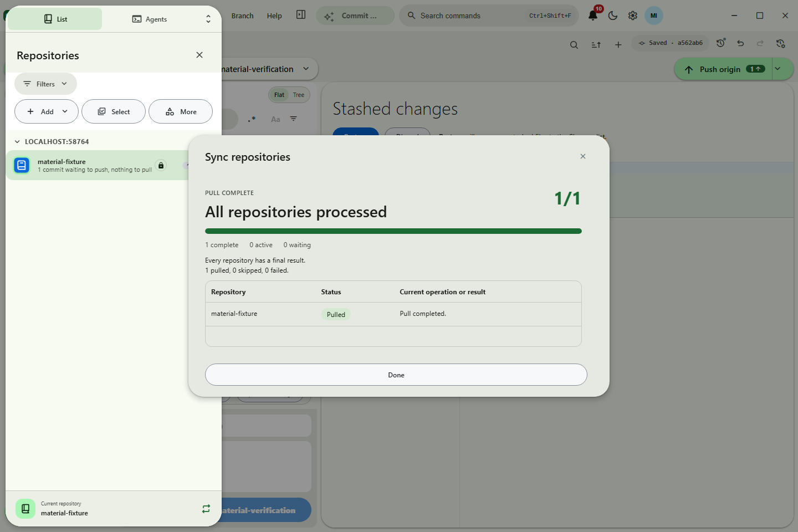
Task: Switch file view to Tree
Action: tap(299, 95)
